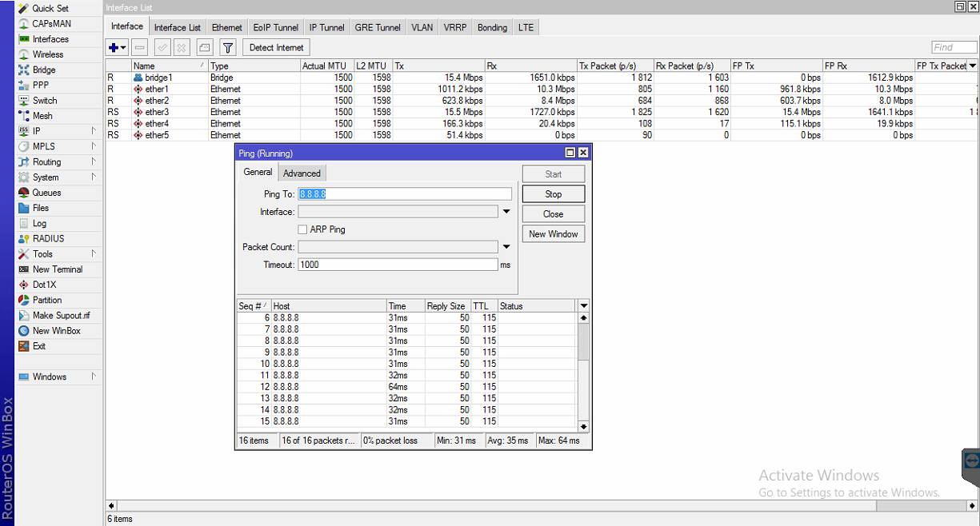Image resolution: width=980 pixels, height=526 pixels.
Task: Open Partition sidebar icon
Action: pos(24,300)
